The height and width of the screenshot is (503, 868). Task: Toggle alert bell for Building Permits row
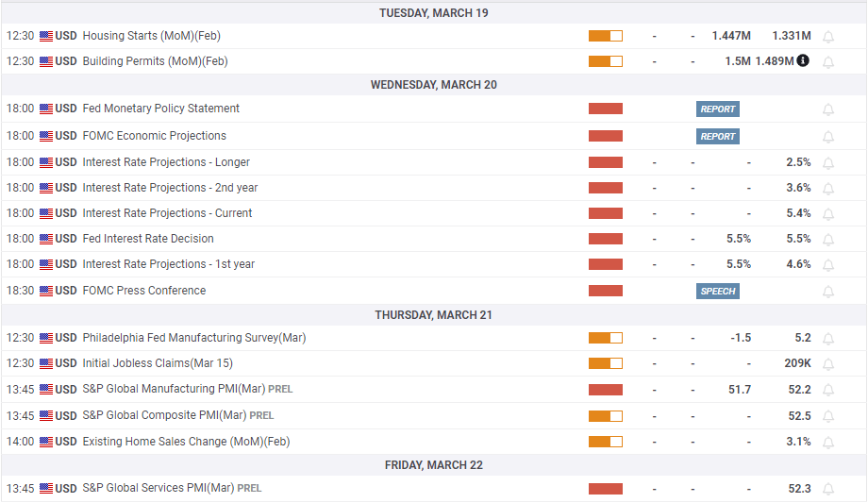pos(828,62)
